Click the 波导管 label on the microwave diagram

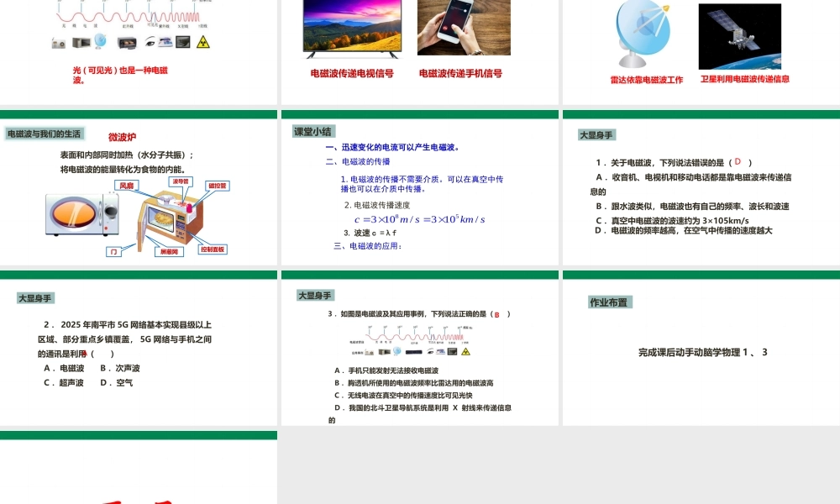[x=181, y=181]
